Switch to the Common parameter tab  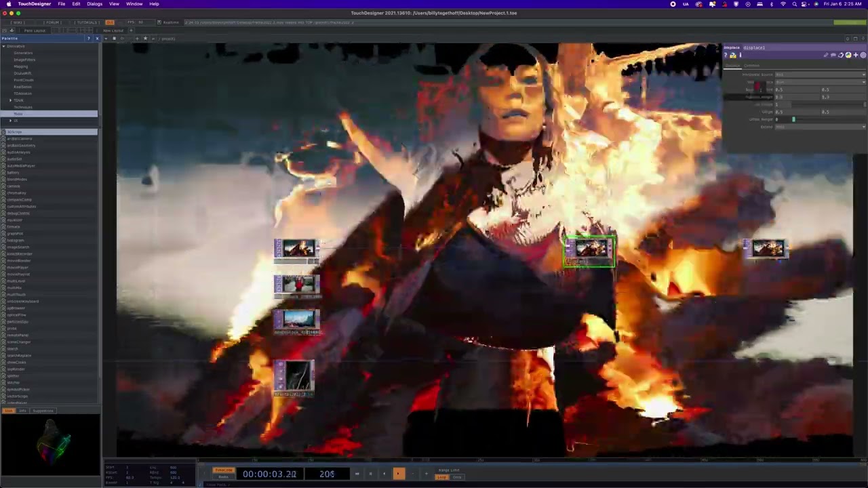click(751, 66)
